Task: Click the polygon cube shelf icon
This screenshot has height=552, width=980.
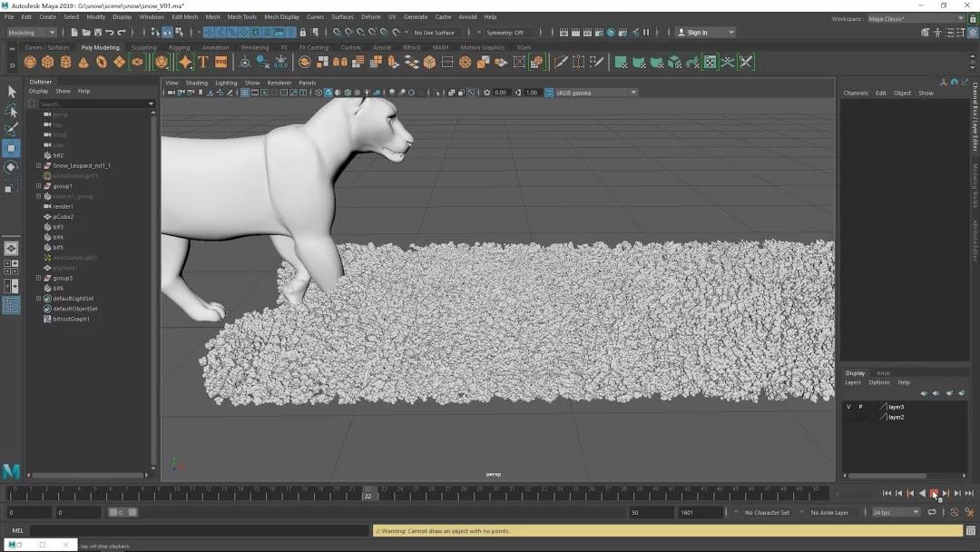Action: click(48, 63)
